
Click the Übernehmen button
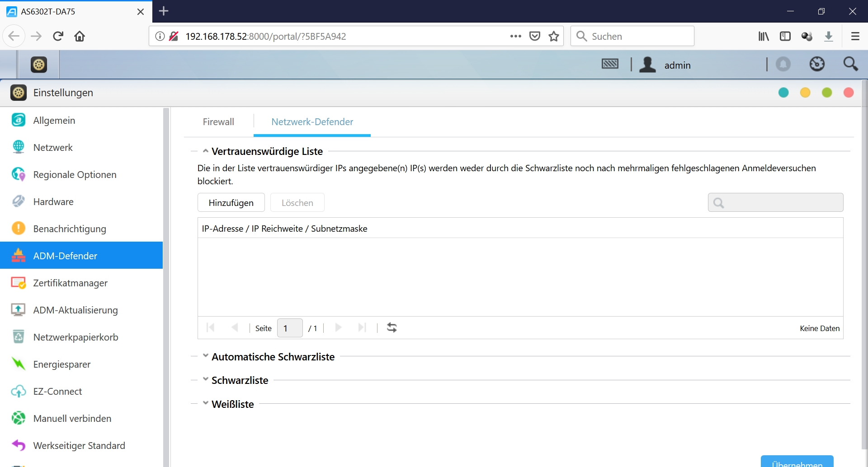coord(797,462)
